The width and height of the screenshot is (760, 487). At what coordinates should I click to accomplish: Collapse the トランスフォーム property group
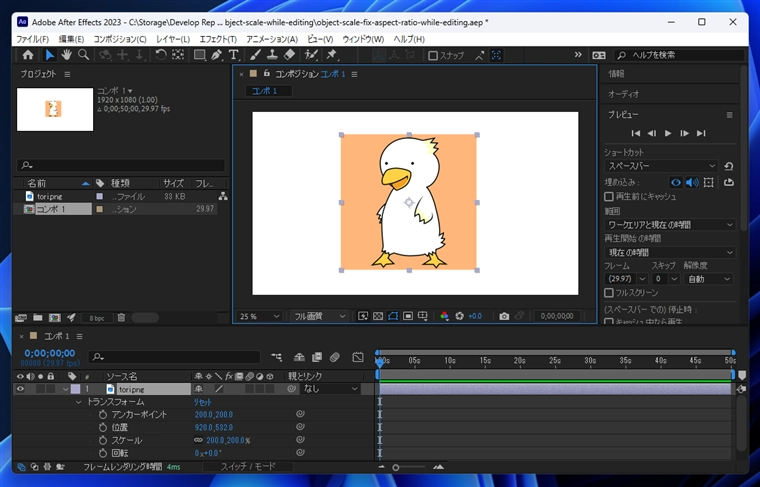pos(79,402)
